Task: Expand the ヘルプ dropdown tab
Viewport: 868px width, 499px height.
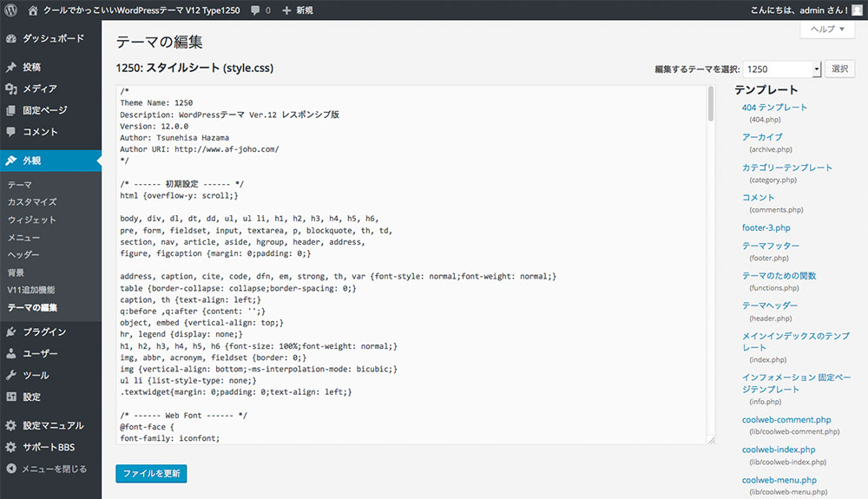Action: click(827, 30)
